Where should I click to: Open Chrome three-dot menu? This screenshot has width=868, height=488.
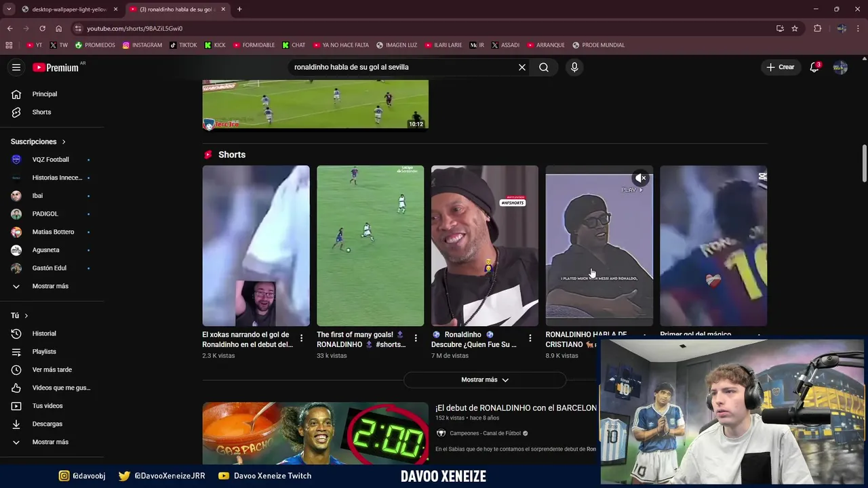(859, 28)
